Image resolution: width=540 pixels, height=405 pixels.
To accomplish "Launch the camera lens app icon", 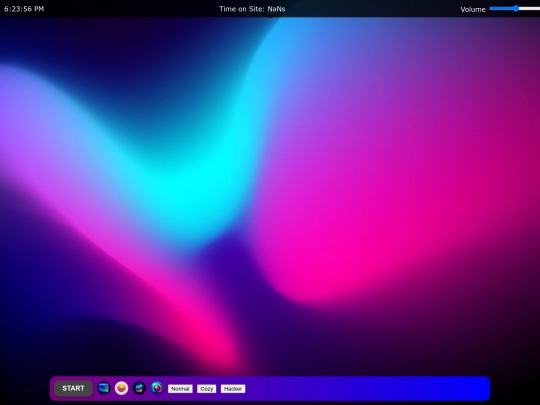I will [x=157, y=388].
